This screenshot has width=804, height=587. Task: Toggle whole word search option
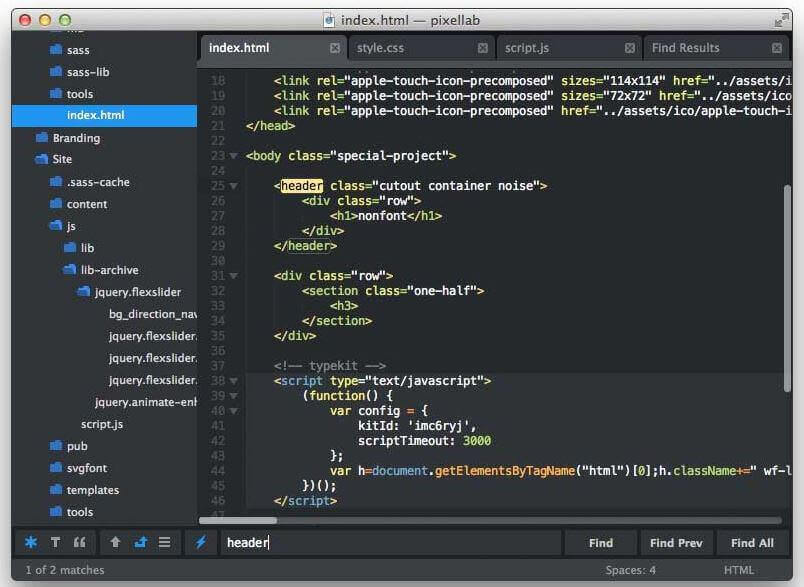[79, 542]
